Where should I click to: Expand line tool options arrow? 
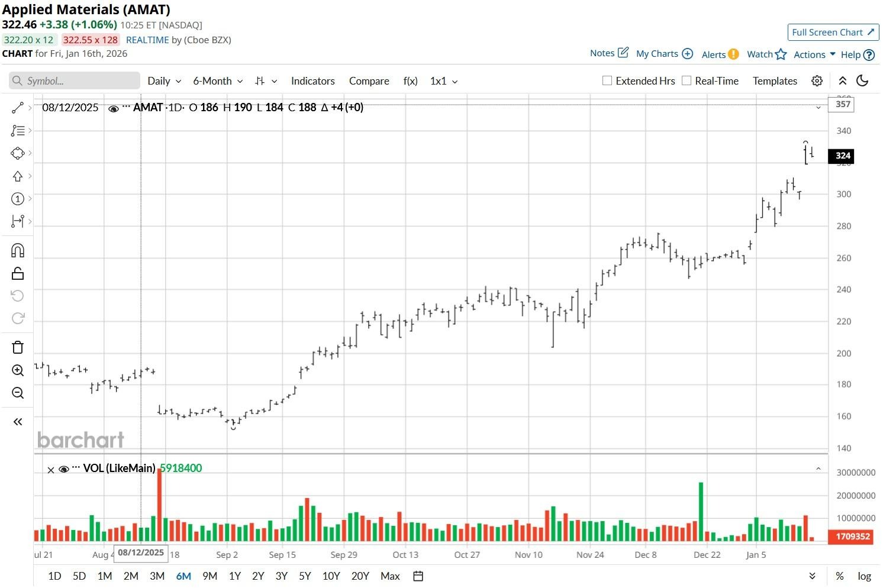[30, 108]
